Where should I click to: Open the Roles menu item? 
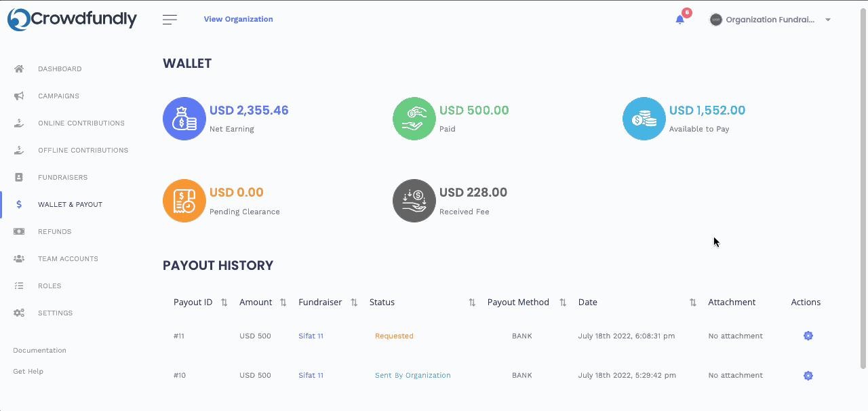[50, 286]
